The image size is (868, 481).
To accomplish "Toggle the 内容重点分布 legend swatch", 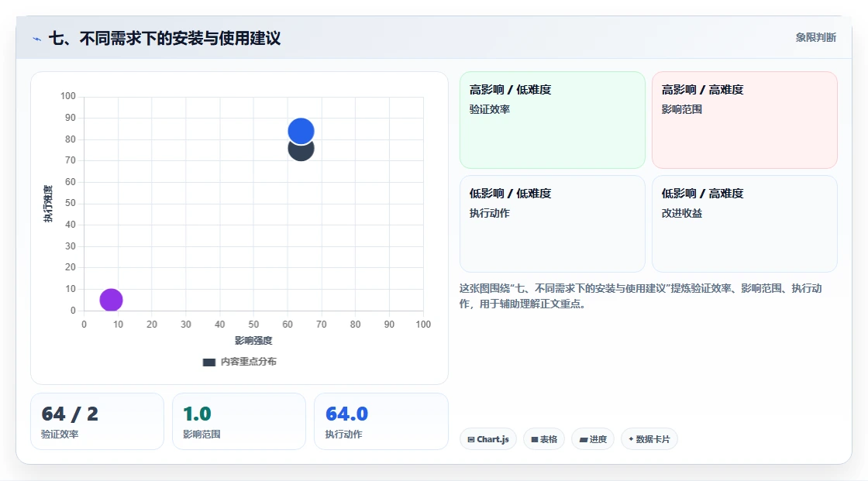I will click(208, 362).
